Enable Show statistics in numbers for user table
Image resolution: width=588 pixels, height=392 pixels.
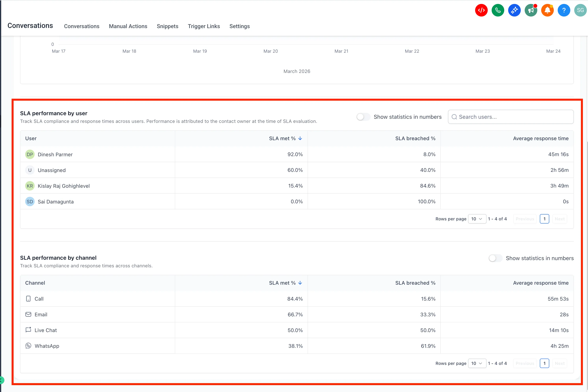click(x=363, y=117)
